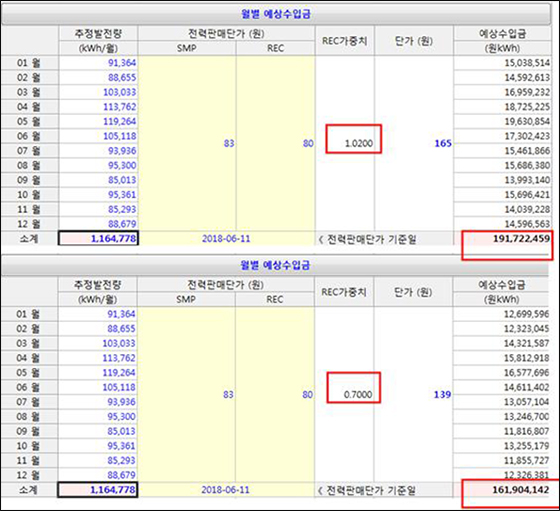Select the 15,812,918 revenue cell
Viewport: 560px width, 511px height.
[x=501, y=358]
